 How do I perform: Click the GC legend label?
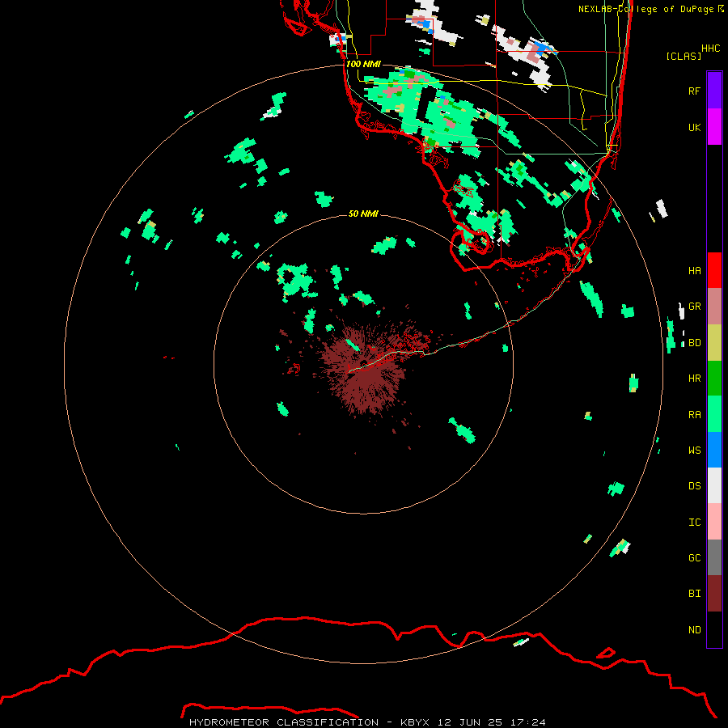pos(694,557)
